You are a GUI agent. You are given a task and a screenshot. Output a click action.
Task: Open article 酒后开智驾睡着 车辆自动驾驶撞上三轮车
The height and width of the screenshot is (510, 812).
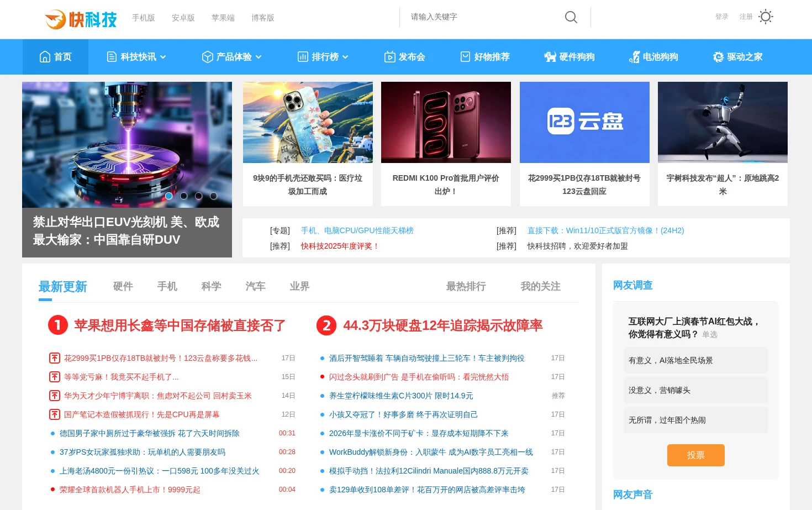coord(427,358)
